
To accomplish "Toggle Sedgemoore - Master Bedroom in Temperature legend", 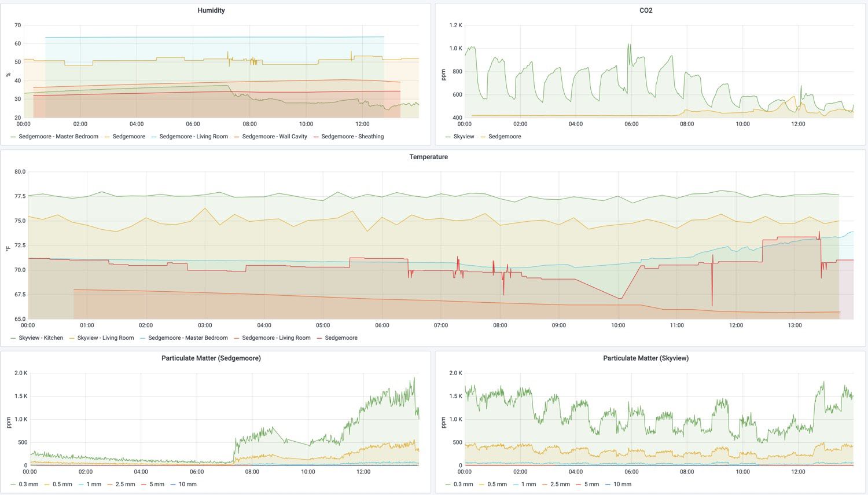I will click(x=188, y=338).
